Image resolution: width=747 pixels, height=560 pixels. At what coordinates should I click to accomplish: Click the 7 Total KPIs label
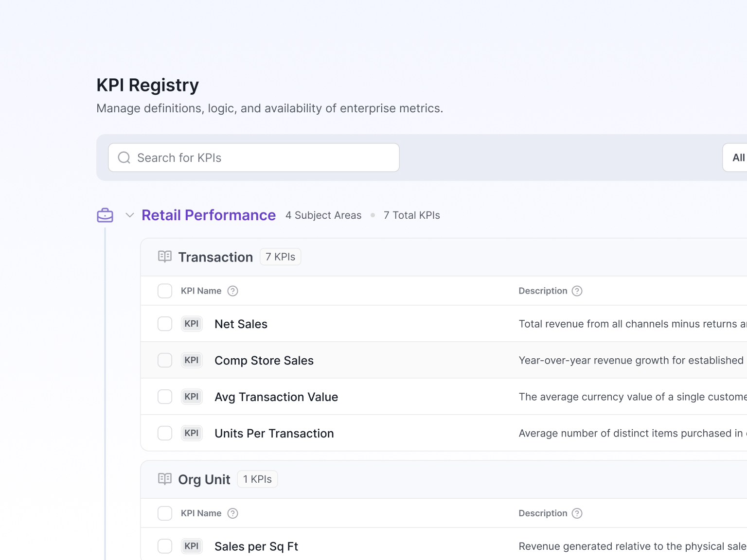pyautogui.click(x=412, y=215)
